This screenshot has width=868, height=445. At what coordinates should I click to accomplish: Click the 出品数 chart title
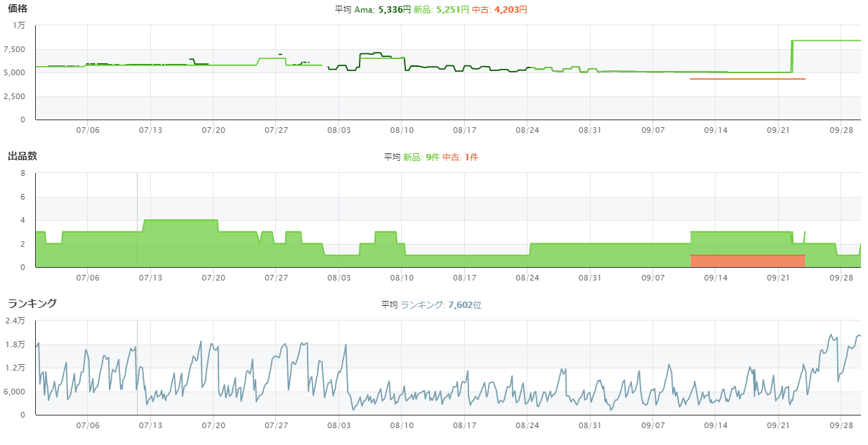tap(22, 156)
